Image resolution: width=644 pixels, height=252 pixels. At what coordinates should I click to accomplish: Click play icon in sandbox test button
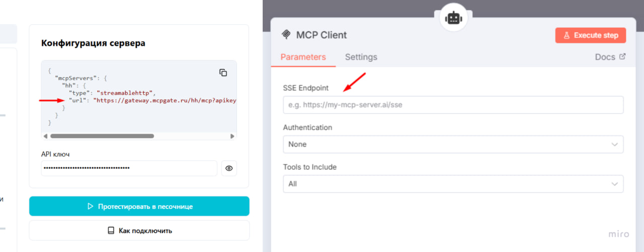[x=91, y=206]
